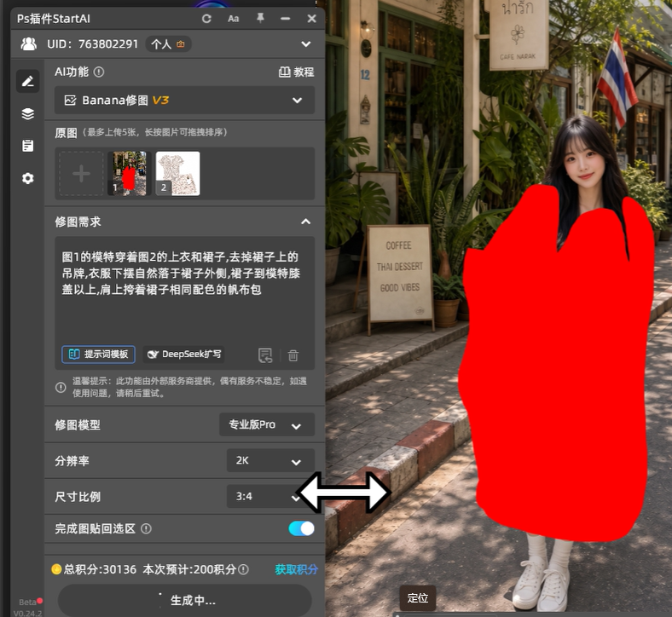Click the UID: 763802291 text
The width and height of the screenshot is (672, 617).
93,44
